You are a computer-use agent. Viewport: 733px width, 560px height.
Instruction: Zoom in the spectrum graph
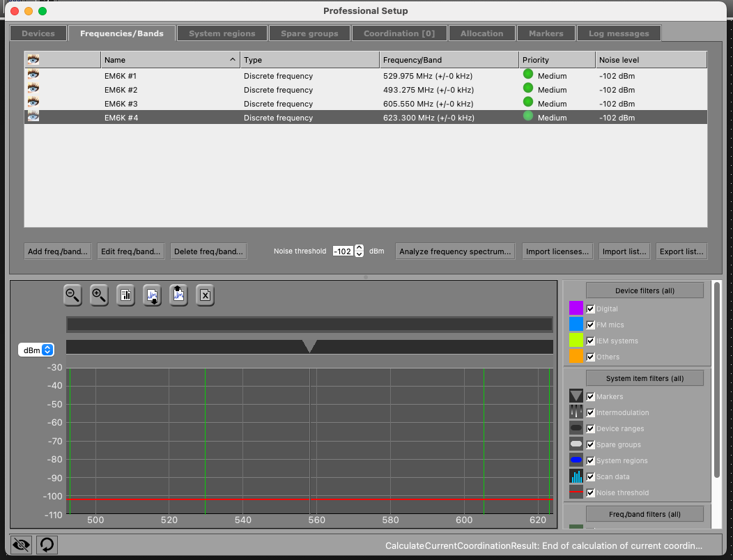(x=99, y=295)
